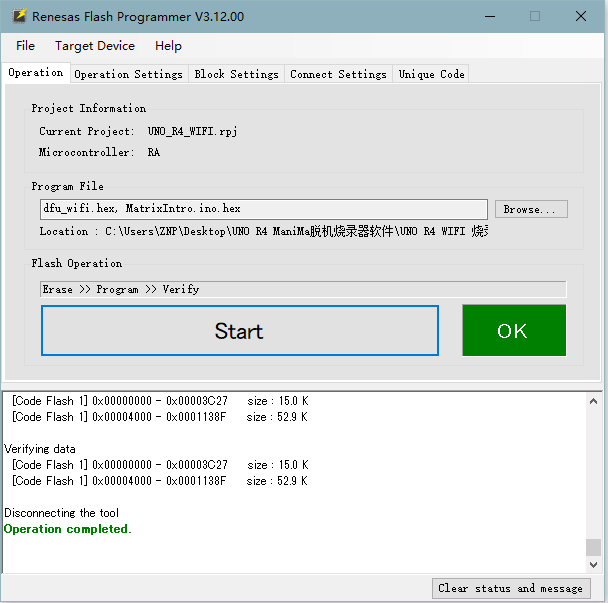Start the flash operation
Viewport: 608px width, 603px height.
(240, 330)
